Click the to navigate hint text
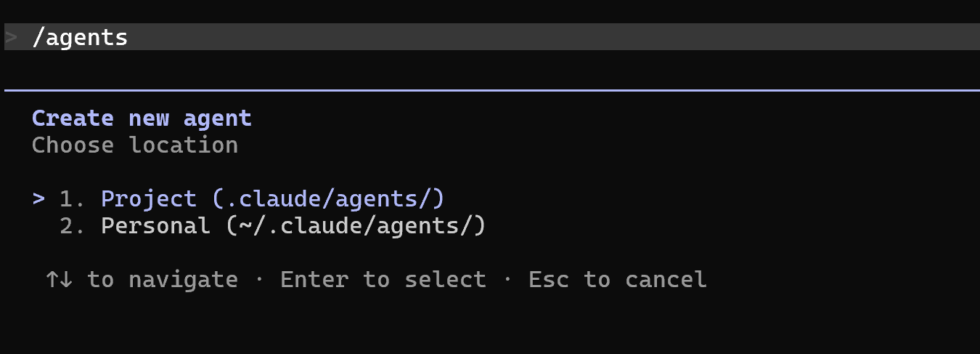980x354 pixels. point(163,280)
